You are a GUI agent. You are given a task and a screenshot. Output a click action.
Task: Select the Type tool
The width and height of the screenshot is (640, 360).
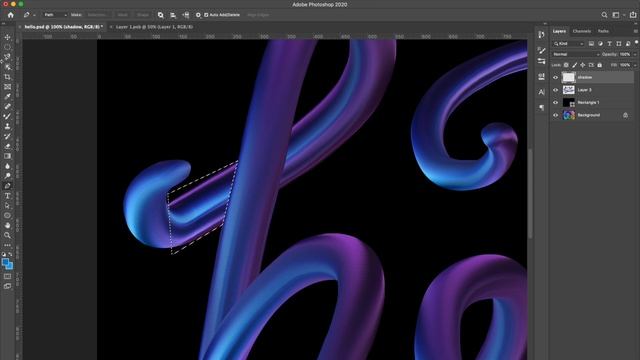pos(7,196)
